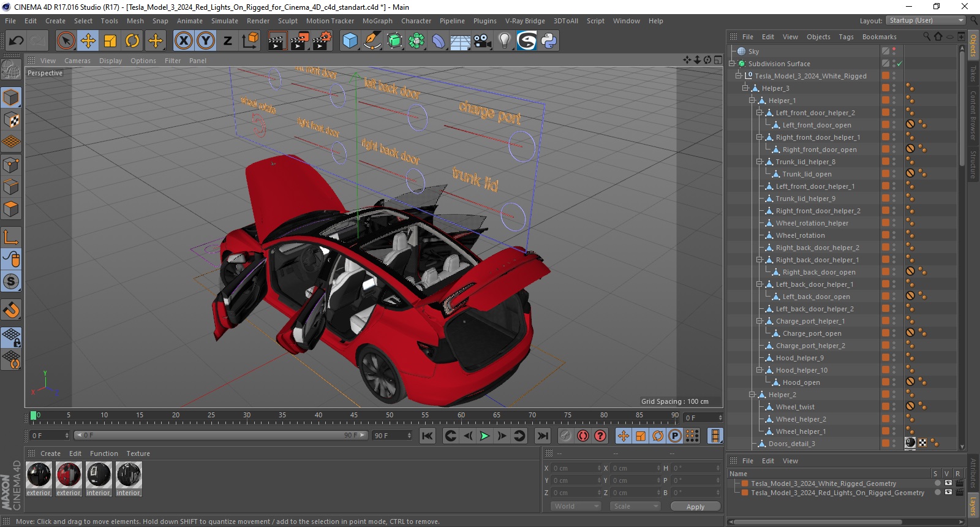The image size is (980, 527).
Task: Open the Character menu
Action: 417,21
